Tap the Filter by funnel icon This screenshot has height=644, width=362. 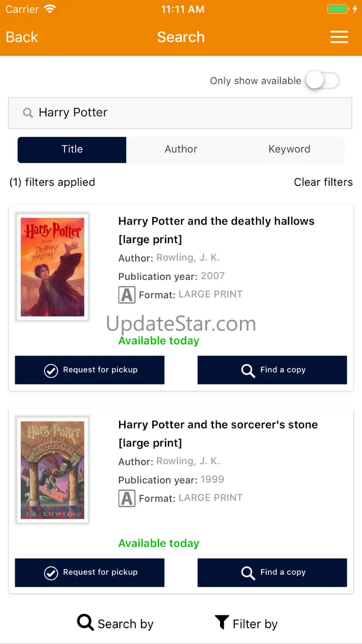click(222, 622)
